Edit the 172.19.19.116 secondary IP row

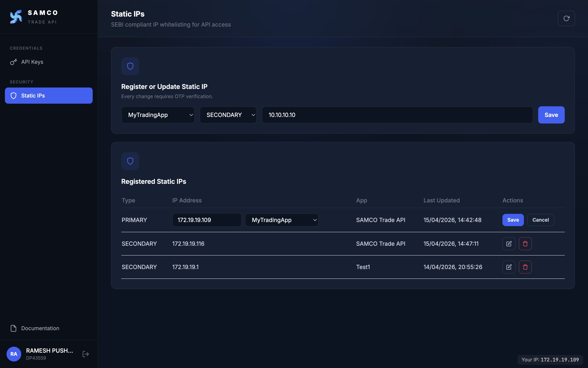[x=509, y=244]
